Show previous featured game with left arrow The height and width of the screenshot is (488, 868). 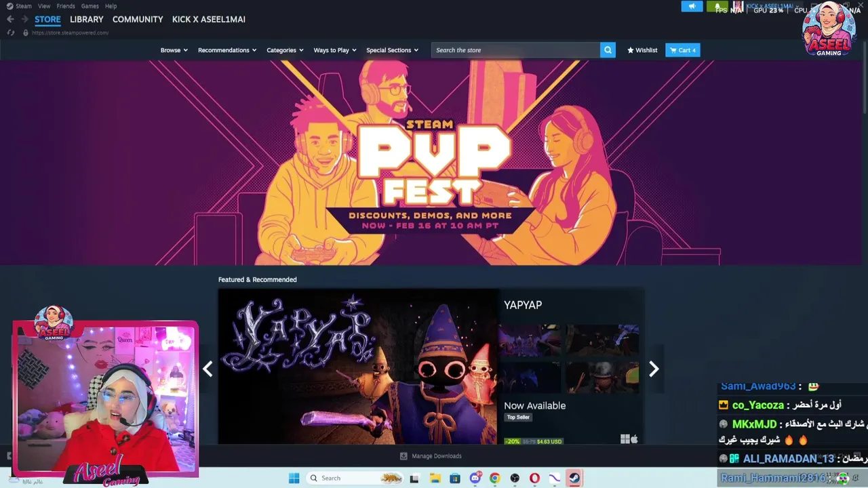[208, 369]
